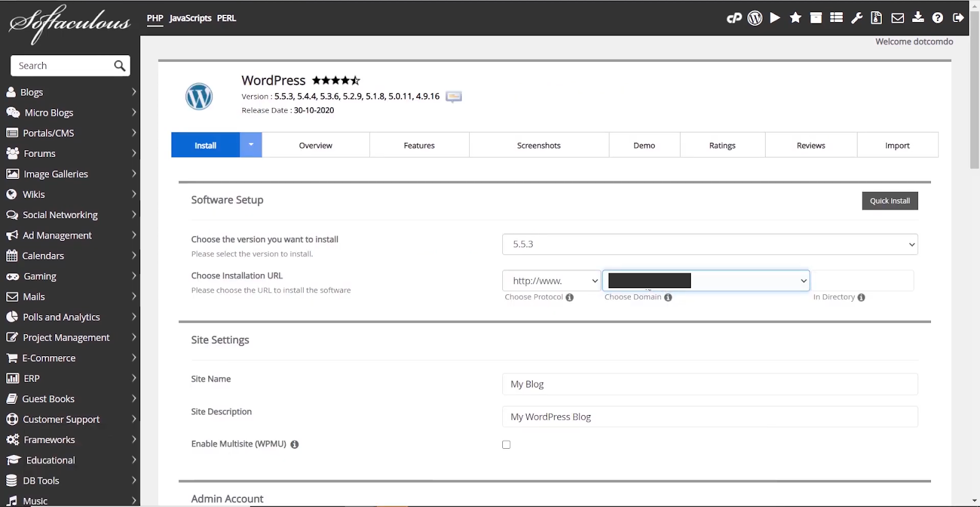Viewport: 980px width, 507px height.
Task: Click the Softaculous logo
Action: [69, 24]
